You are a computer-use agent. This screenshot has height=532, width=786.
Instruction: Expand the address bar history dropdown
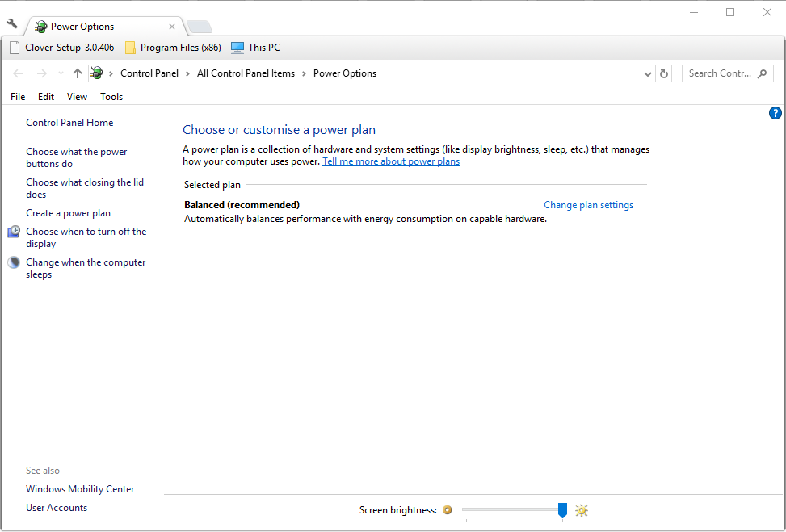coord(648,73)
